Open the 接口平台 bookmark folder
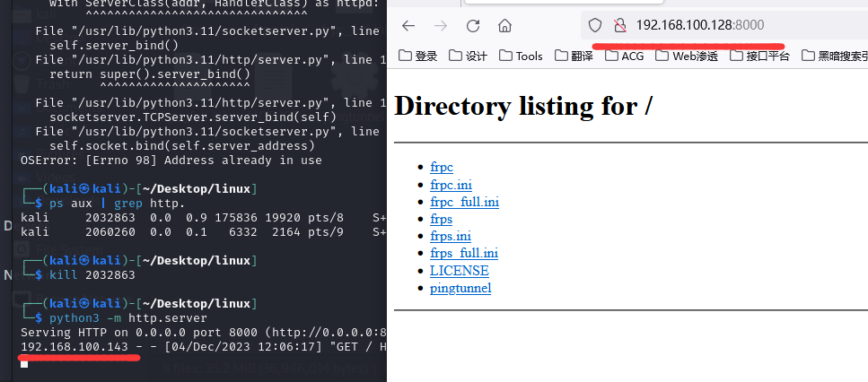This screenshot has width=868, height=382. pyautogui.click(x=759, y=56)
